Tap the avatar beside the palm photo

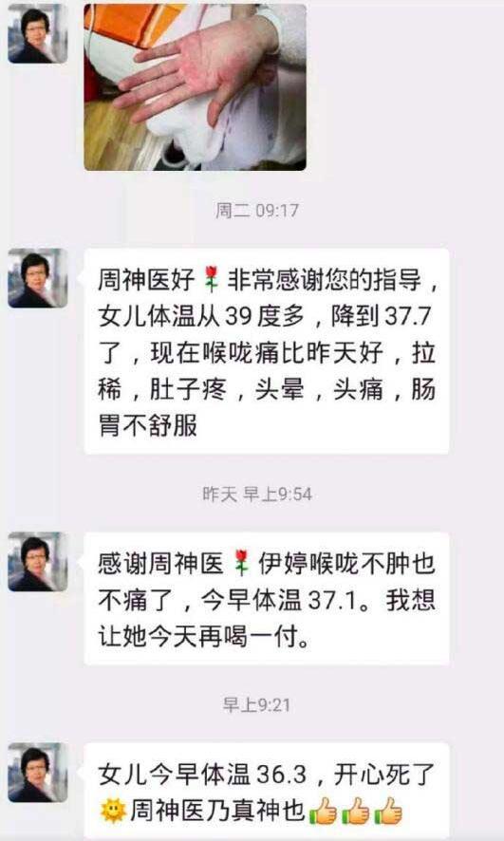point(38,33)
